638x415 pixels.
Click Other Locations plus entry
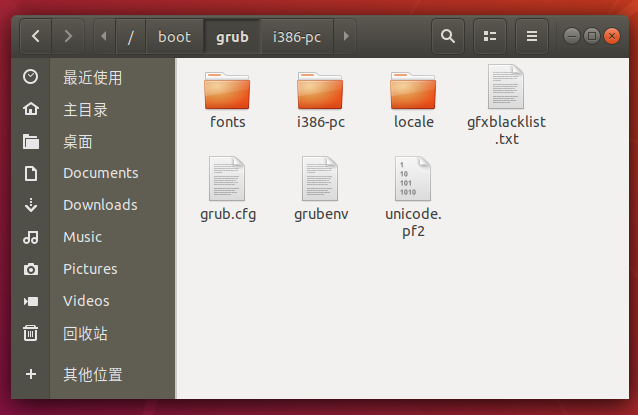coord(31,374)
